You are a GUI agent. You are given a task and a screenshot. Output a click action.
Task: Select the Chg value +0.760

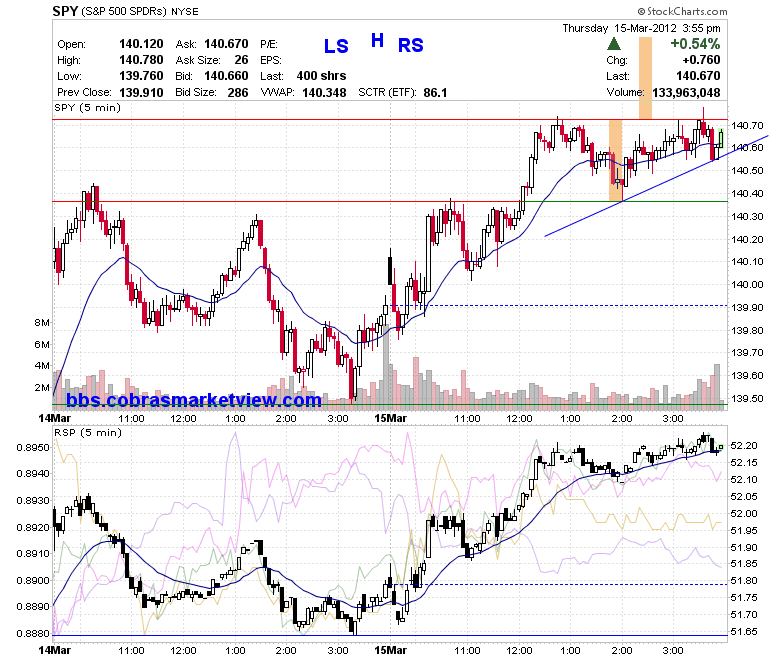(x=701, y=60)
